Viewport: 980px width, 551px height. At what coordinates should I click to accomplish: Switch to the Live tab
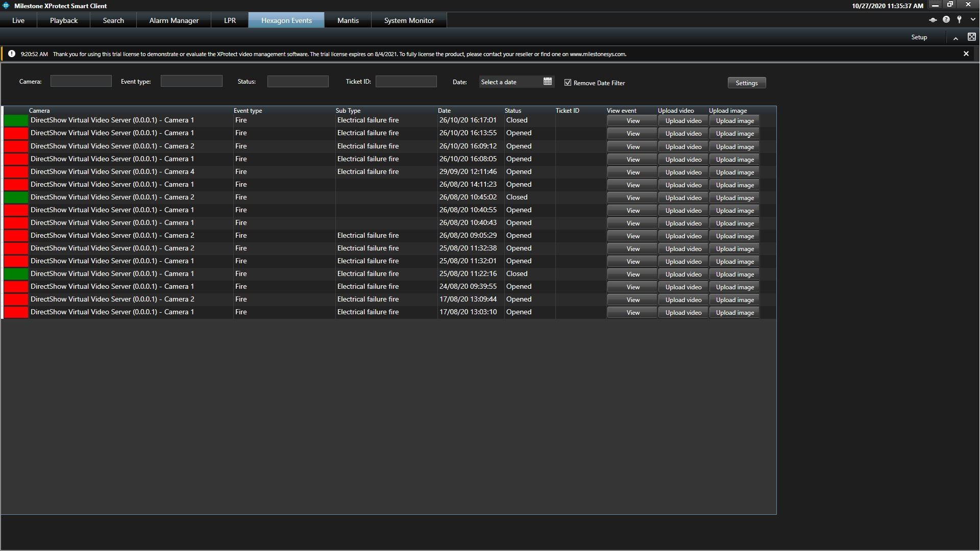(x=18, y=20)
